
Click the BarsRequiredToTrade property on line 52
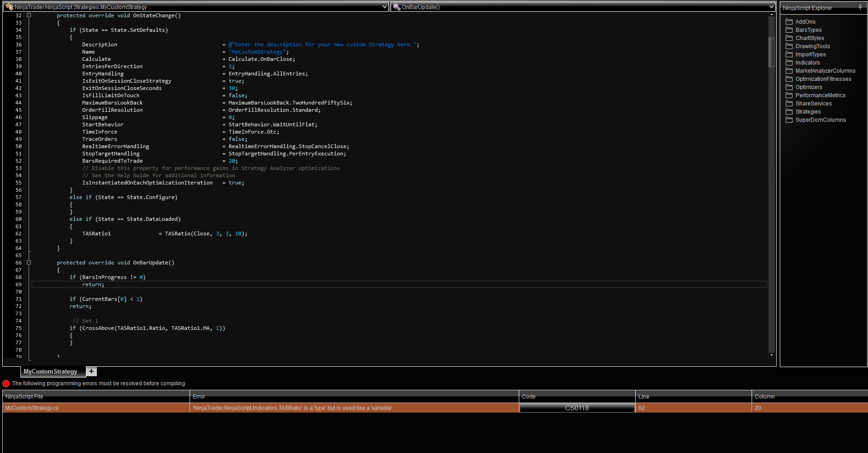[x=112, y=161]
